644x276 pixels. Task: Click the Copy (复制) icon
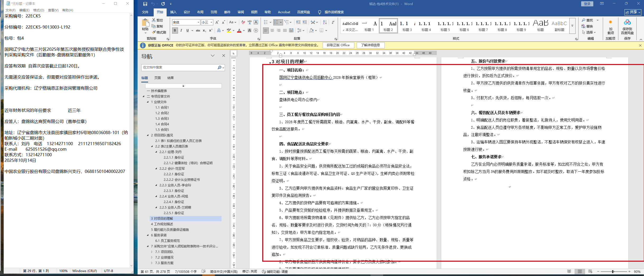pyautogui.click(x=154, y=26)
